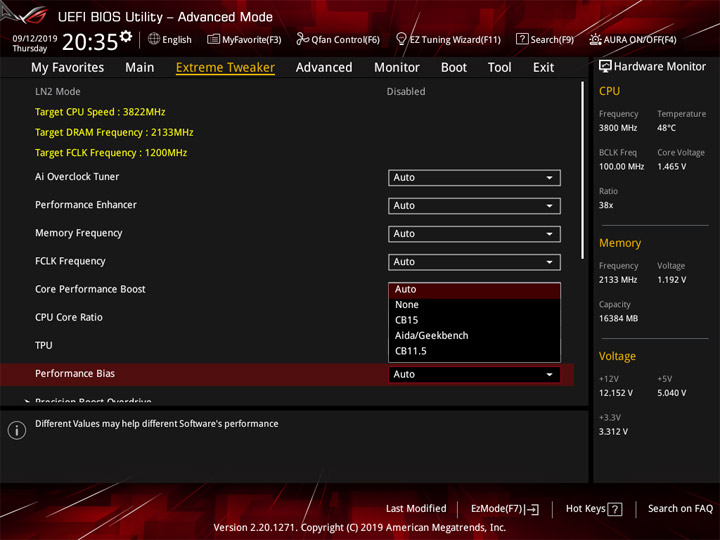720x540 pixels.
Task: Open the Performance Enhancer dropdown
Action: [474, 206]
